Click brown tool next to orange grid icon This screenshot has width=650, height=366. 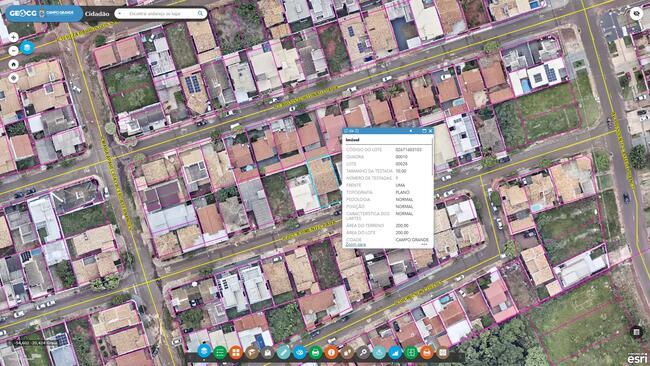pyautogui.click(x=252, y=352)
